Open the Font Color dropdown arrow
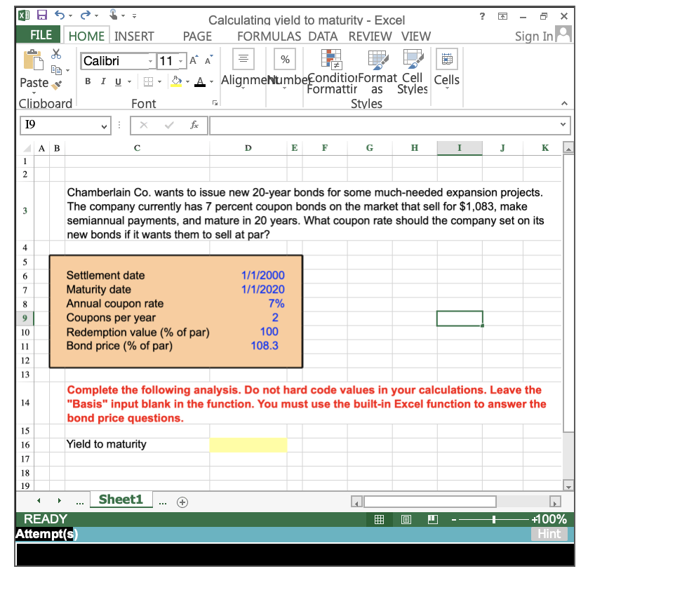Screen dimensions: 675x616 point(210,81)
